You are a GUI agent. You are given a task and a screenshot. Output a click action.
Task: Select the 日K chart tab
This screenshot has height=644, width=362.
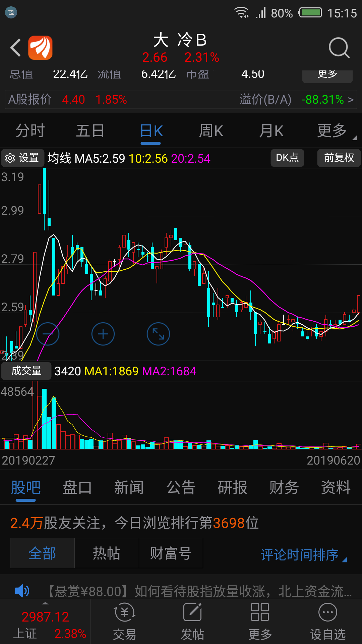point(151,131)
